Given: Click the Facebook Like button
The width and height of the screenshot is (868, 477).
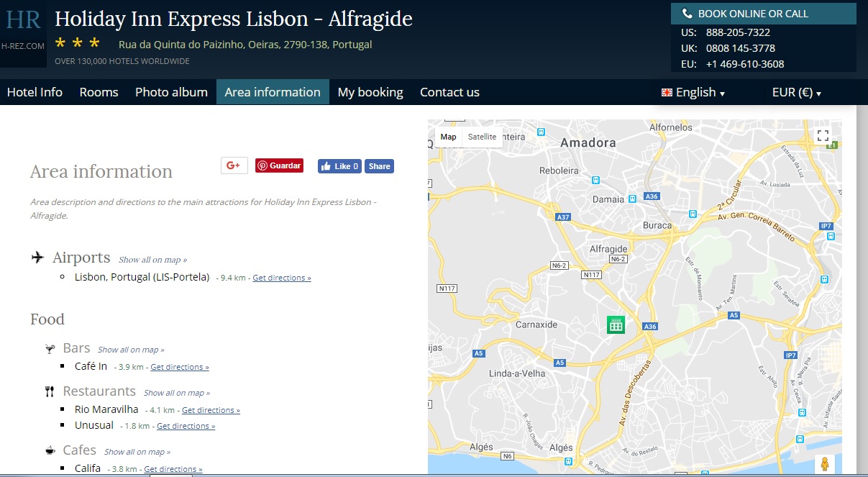Looking at the screenshot, I should pyautogui.click(x=339, y=166).
